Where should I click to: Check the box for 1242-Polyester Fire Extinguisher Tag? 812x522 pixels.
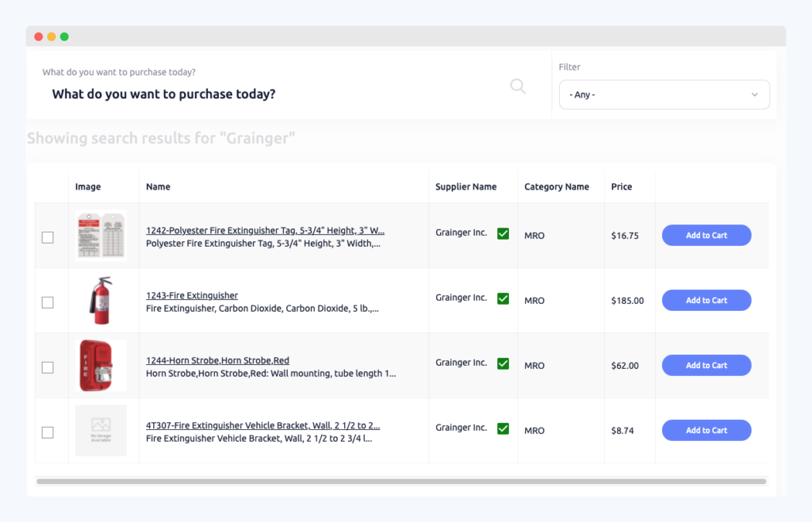click(x=48, y=236)
